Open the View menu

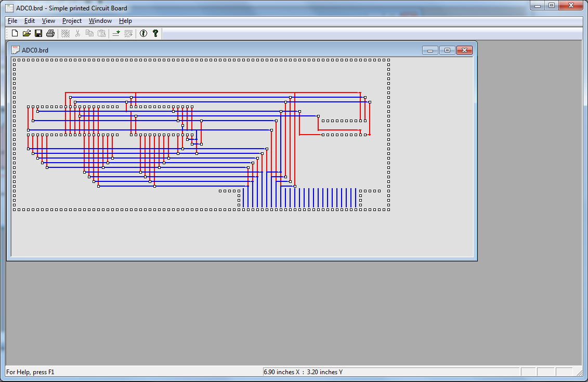(x=48, y=21)
